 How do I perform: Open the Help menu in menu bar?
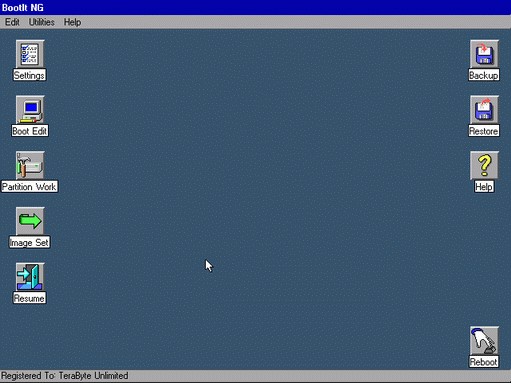click(x=72, y=22)
